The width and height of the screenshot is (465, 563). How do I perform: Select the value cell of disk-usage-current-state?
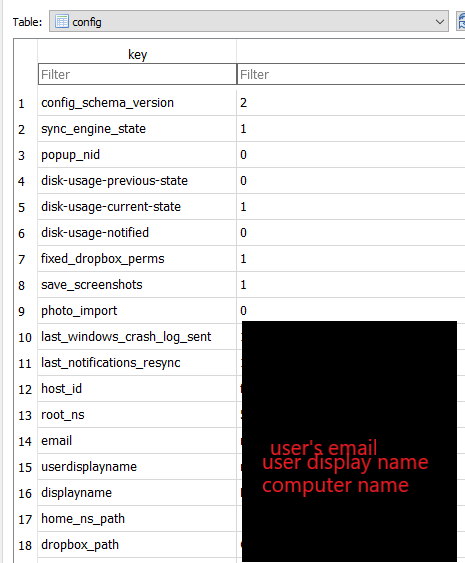351,207
